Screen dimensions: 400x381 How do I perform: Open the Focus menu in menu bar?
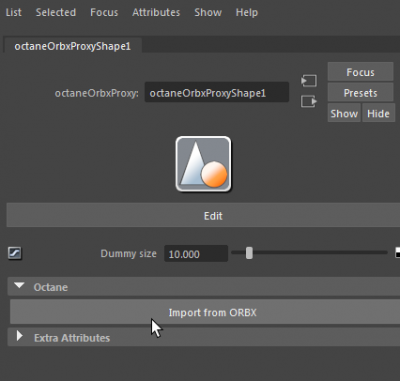[104, 12]
